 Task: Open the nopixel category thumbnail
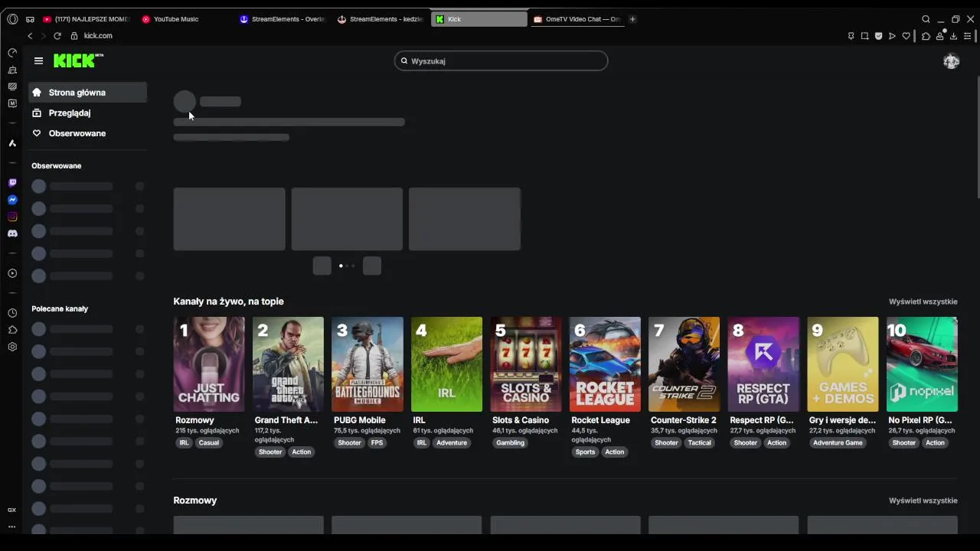pyautogui.click(x=922, y=364)
